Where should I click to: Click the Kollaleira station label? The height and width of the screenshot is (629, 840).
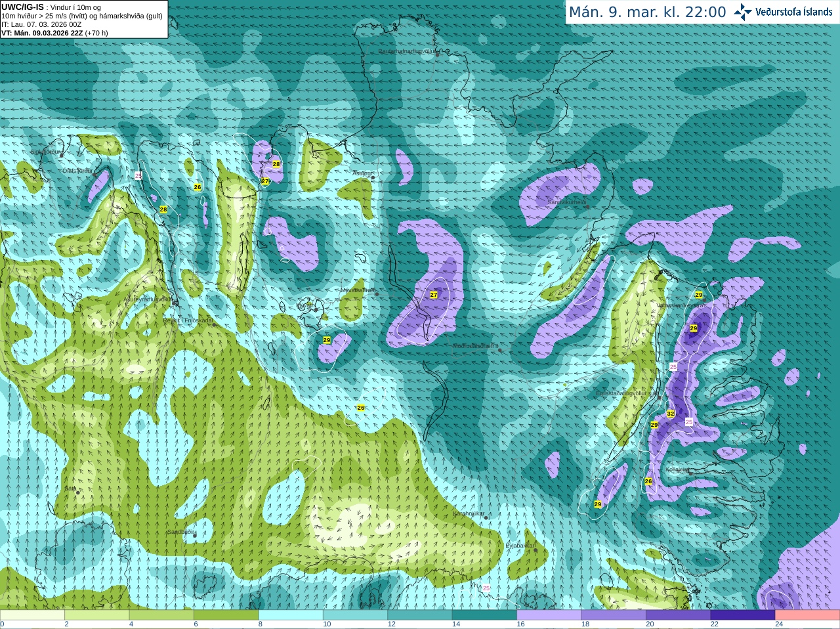point(677,470)
